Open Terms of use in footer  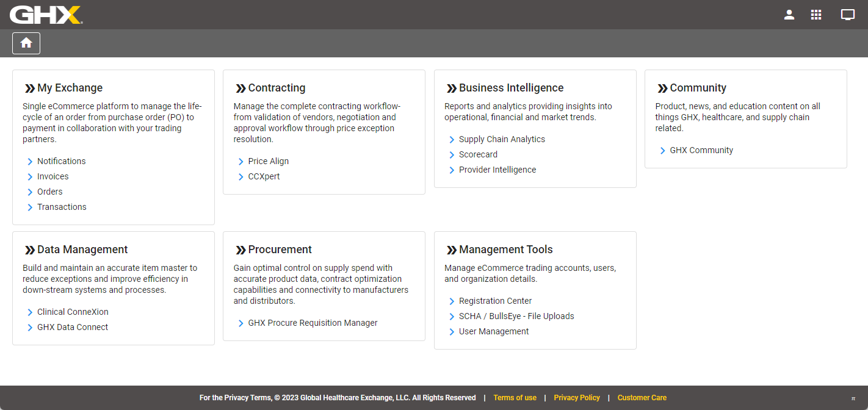click(515, 398)
